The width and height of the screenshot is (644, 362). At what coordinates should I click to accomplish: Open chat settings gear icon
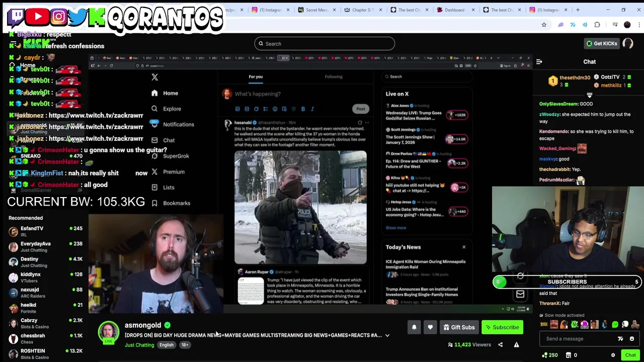point(613,355)
